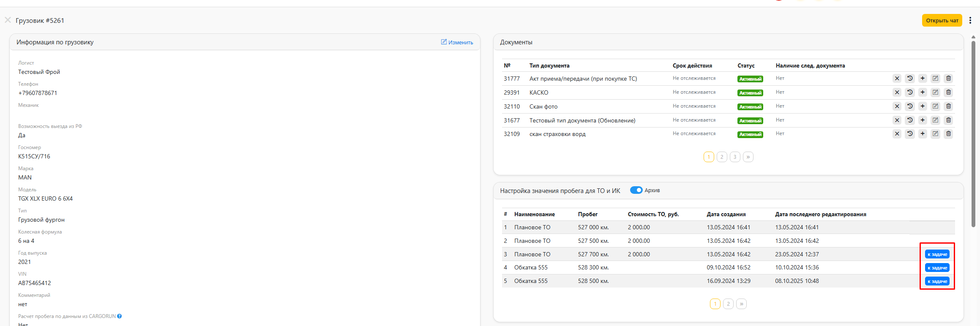Close the Грузовик #5261 card
Image resolution: width=980 pixels, height=326 pixels.
pos(8,20)
